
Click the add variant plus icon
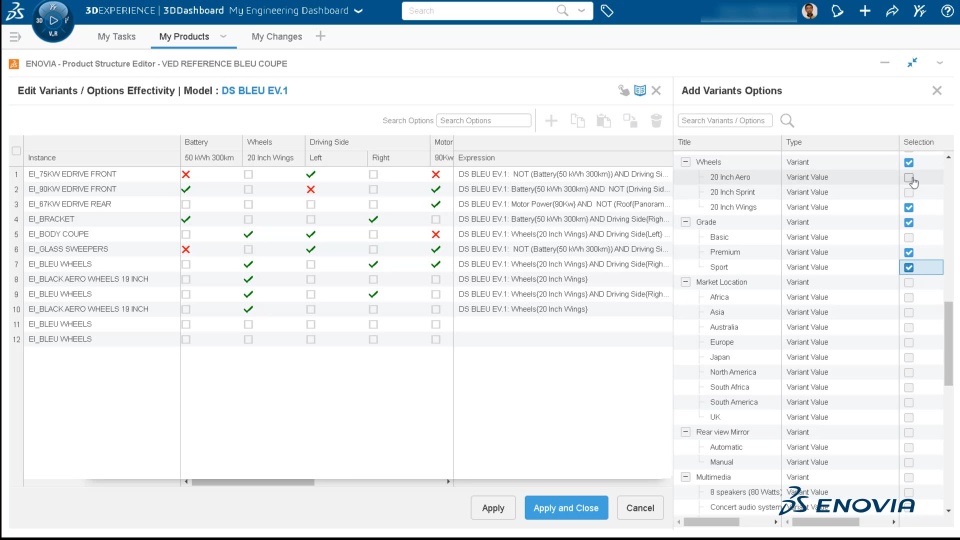point(551,121)
